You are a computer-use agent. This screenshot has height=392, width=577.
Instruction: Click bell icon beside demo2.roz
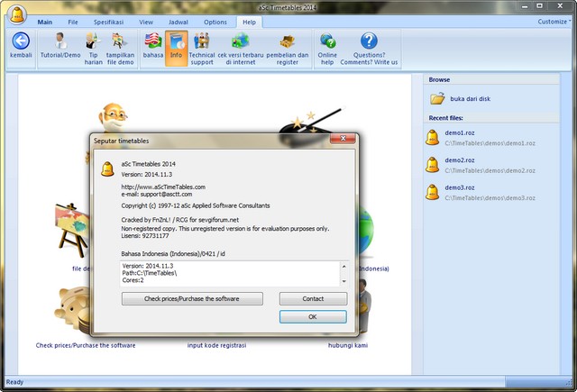tap(433, 165)
